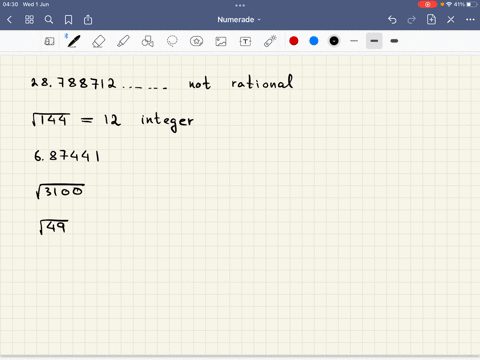Bookmark the current page

click(68, 20)
